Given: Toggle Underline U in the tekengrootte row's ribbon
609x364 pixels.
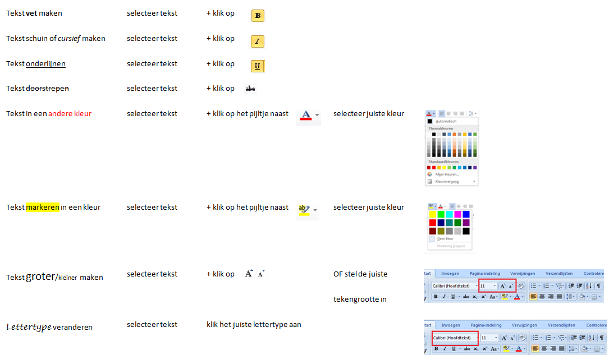Looking at the screenshot, I should click(x=453, y=297).
